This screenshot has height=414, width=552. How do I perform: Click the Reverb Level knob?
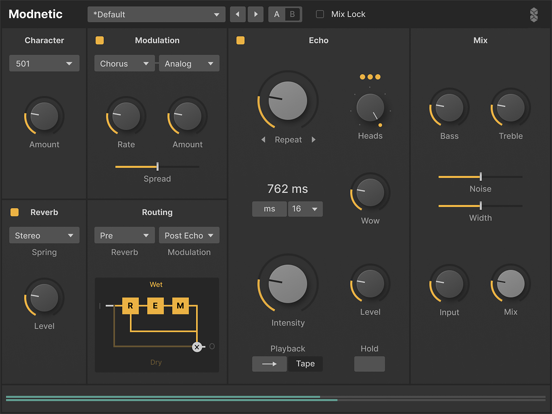pos(44,297)
